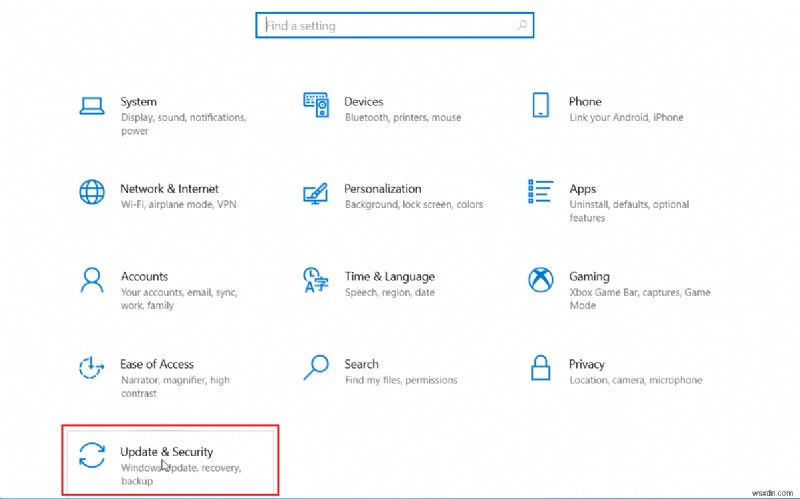The width and height of the screenshot is (800, 499).
Task: Click the Time & Language icon
Action: pyautogui.click(x=316, y=280)
